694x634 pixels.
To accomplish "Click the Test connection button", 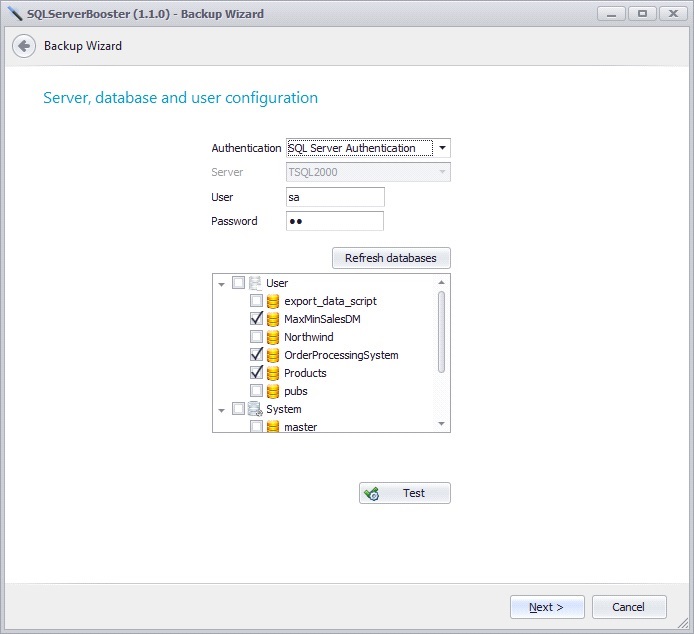I will [405, 493].
